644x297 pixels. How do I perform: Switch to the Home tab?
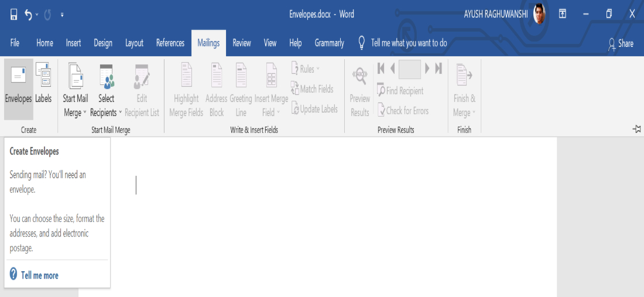[44, 43]
